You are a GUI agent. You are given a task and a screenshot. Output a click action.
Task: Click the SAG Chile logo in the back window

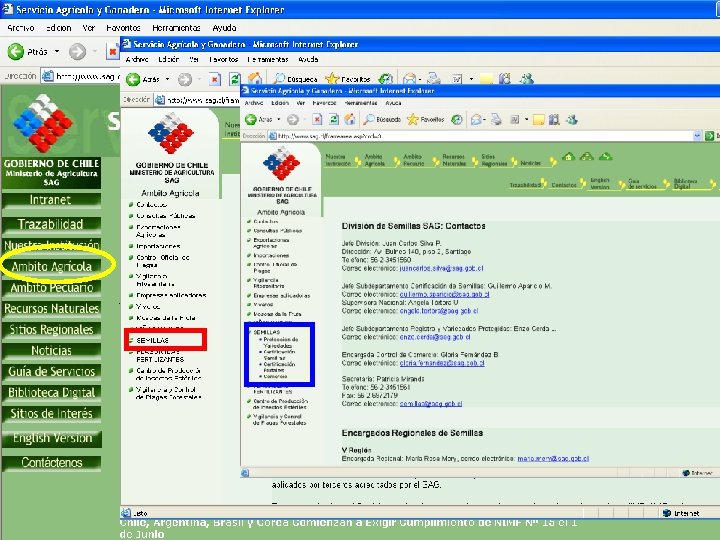[x=43, y=123]
